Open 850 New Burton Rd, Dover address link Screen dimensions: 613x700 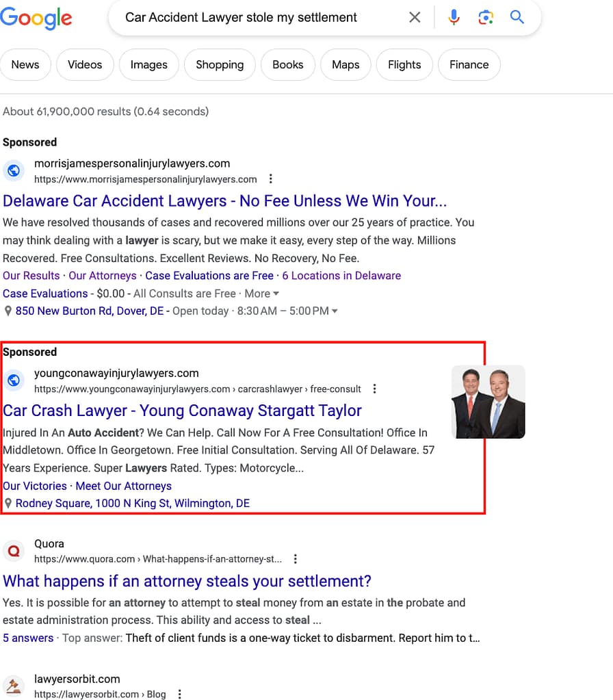click(90, 311)
